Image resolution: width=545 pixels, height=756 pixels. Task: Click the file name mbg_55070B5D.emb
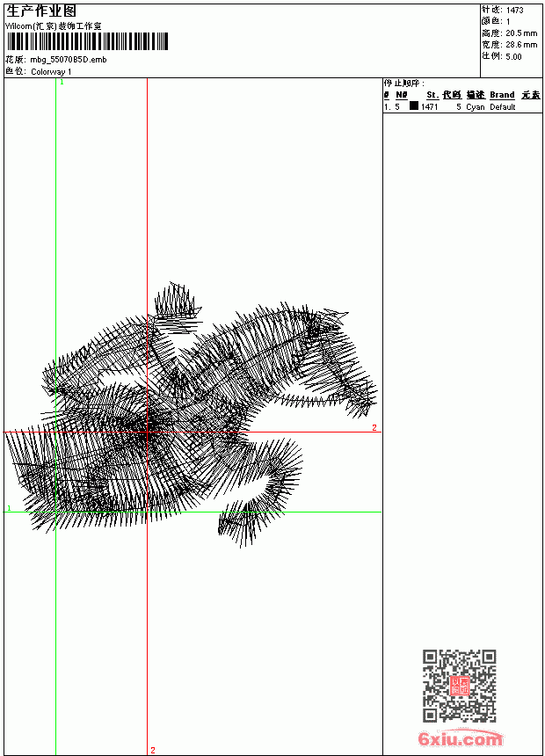(68, 60)
